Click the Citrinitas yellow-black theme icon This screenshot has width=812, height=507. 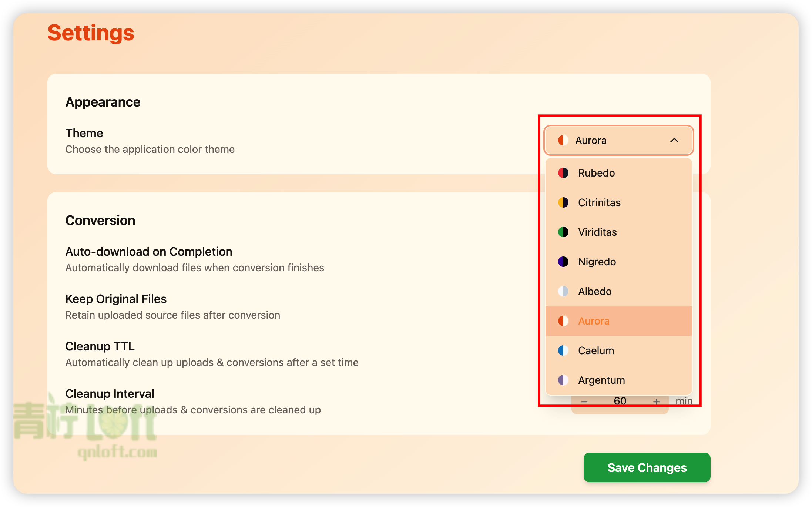pos(563,202)
